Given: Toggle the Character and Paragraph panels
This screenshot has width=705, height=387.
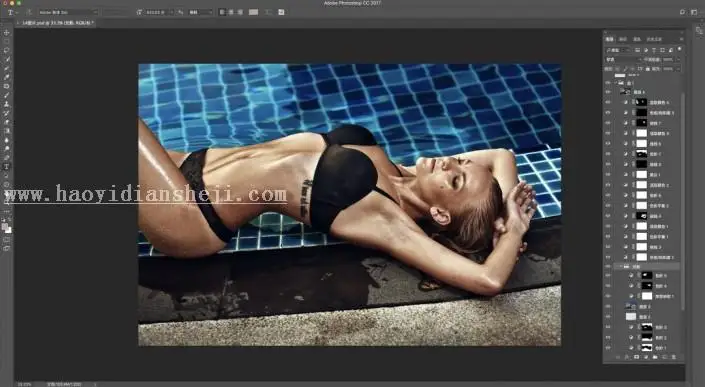Looking at the screenshot, I should [x=281, y=12].
